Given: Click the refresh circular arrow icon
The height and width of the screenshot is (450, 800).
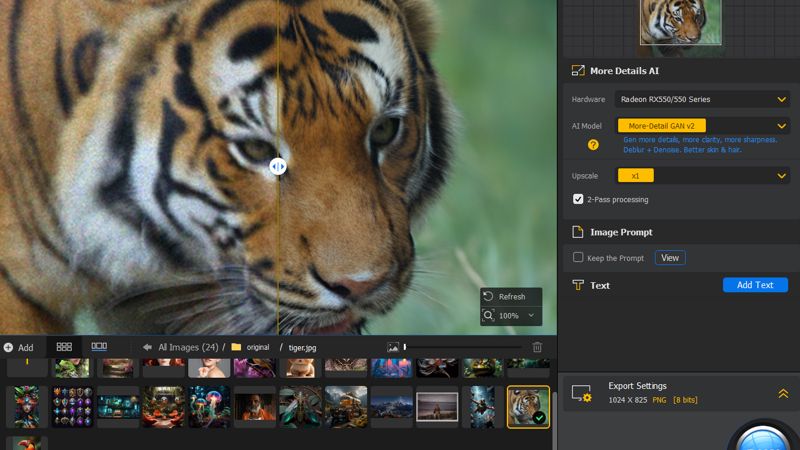Looking at the screenshot, I should 488,296.
